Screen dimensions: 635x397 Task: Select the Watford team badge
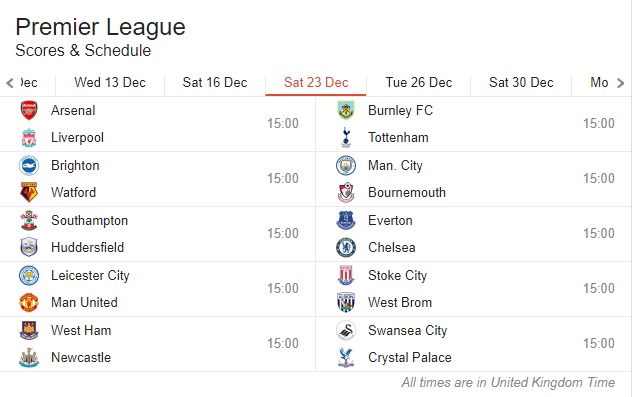[29, 192]
